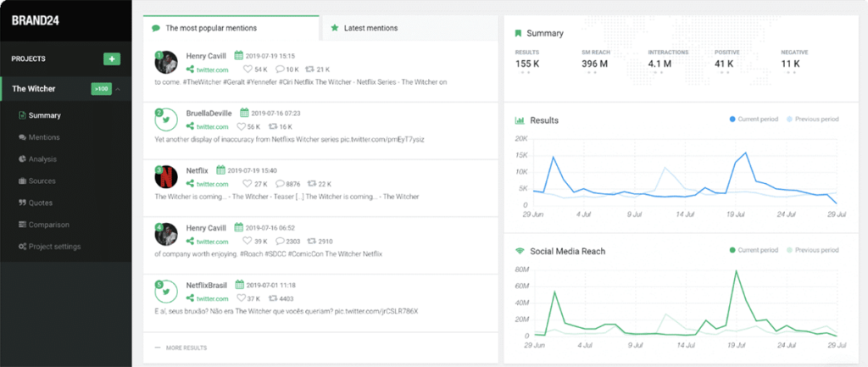Viewport: 868px width, 367px height.
Task: Open twitter.com link under Netflix mention
Action: (x=212, y=184)
